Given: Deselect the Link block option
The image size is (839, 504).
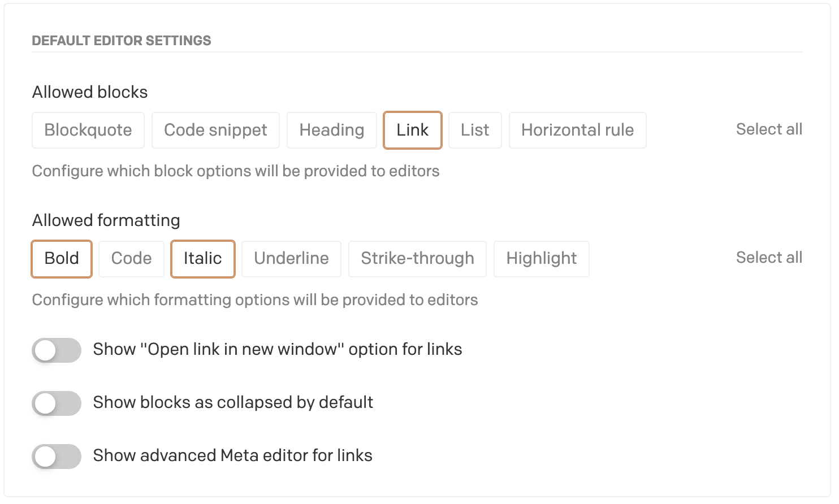Looking at the screenshot, I should (x=413, y=131).
